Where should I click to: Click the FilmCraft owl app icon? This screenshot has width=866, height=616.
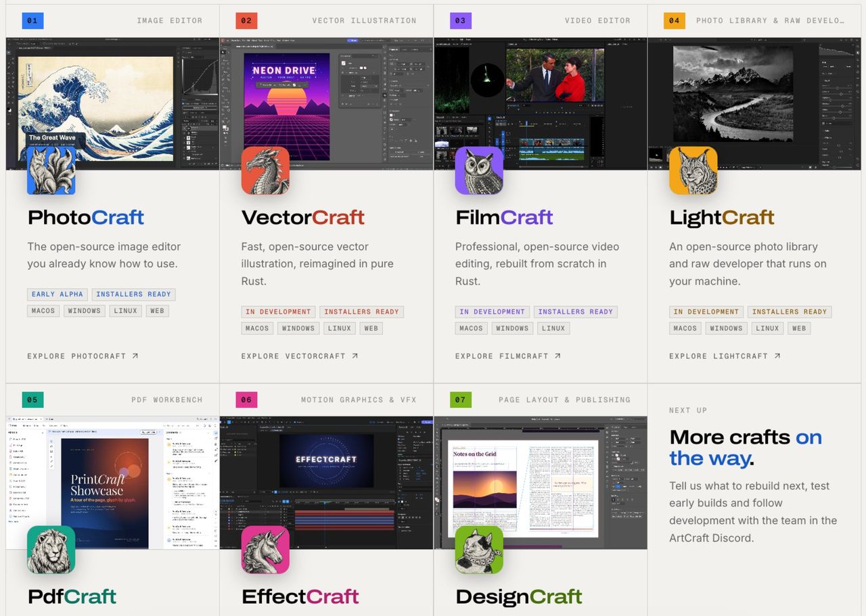pyautogui.click(x=479, y=171)
